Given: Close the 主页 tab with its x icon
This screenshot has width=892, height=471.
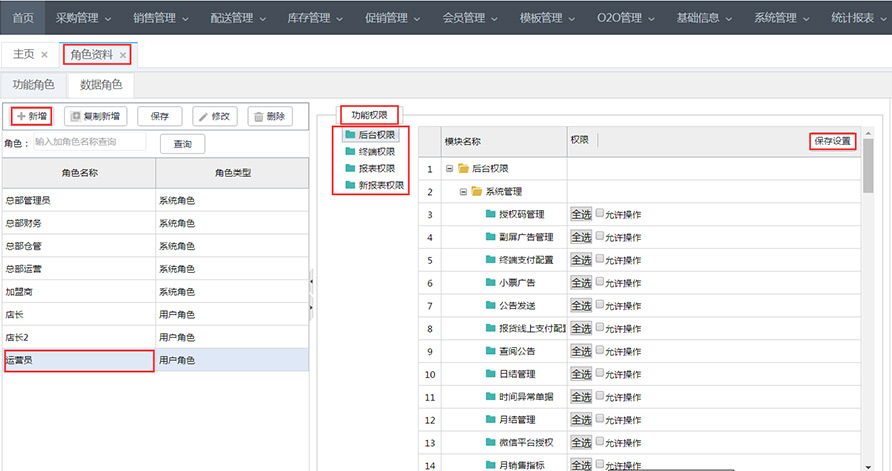Looking at the screenshot, I should pyautogui.click(x=44, y=55).
